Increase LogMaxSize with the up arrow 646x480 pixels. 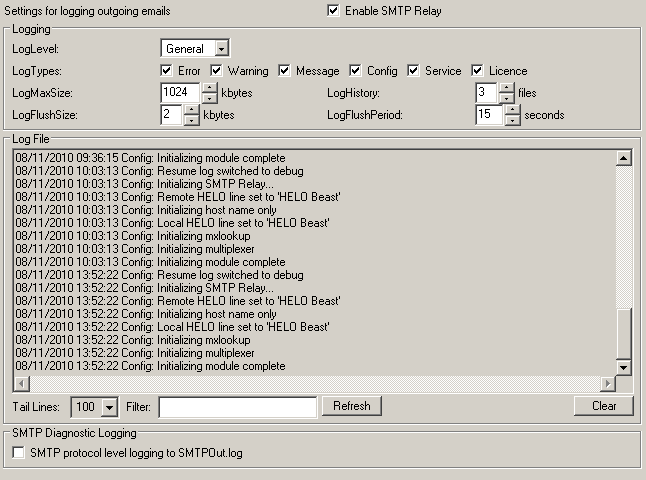(x=209, y=87)
